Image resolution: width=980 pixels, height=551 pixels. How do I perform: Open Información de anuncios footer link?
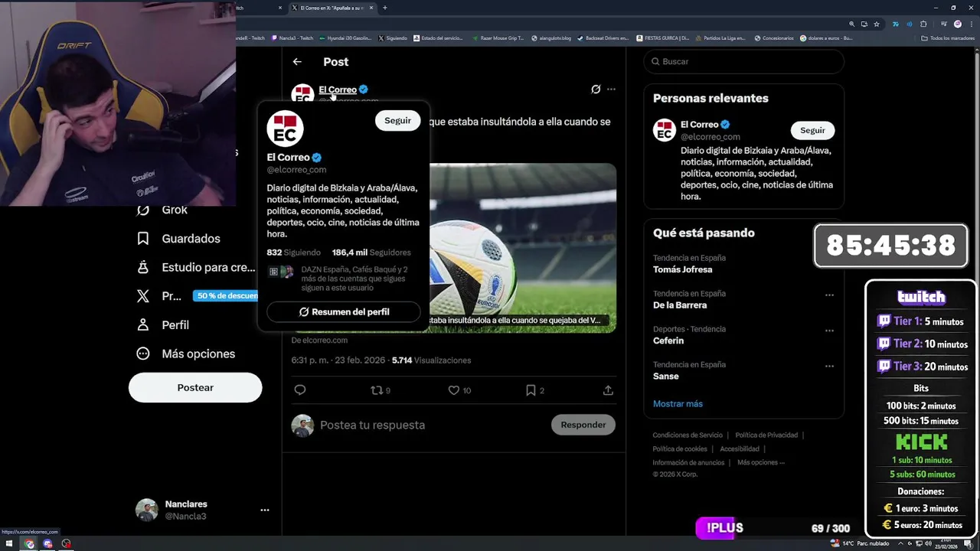[x=688, y=463]
